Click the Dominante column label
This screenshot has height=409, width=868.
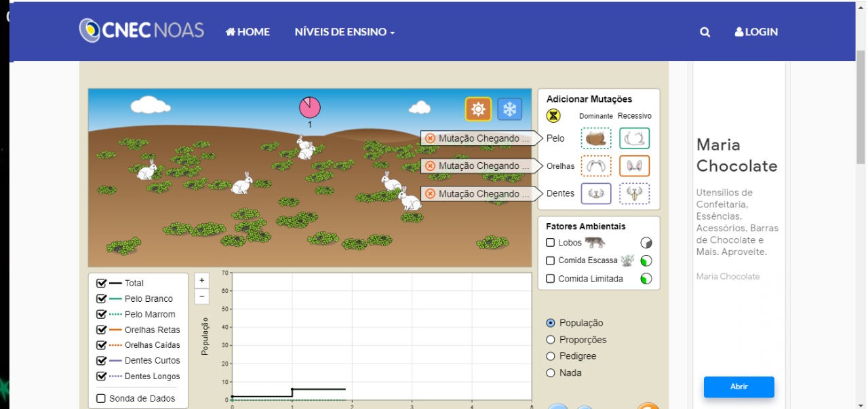pyautogui.click(x=596, y=116)
